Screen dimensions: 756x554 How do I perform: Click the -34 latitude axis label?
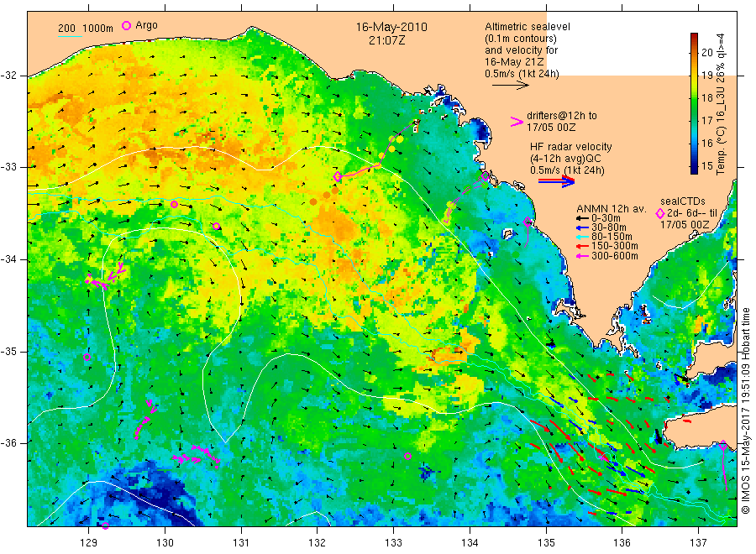pyautogui.click(x=8, y=259)
